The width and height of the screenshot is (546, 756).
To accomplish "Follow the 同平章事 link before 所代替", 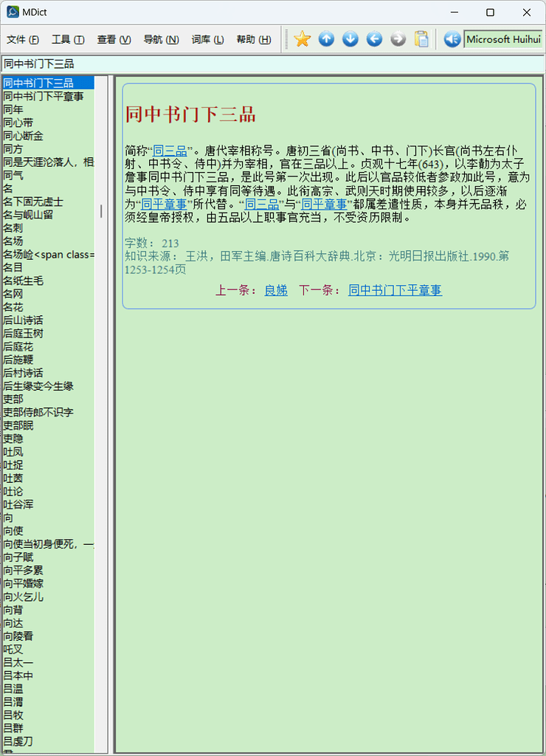I will coord(164,204).
